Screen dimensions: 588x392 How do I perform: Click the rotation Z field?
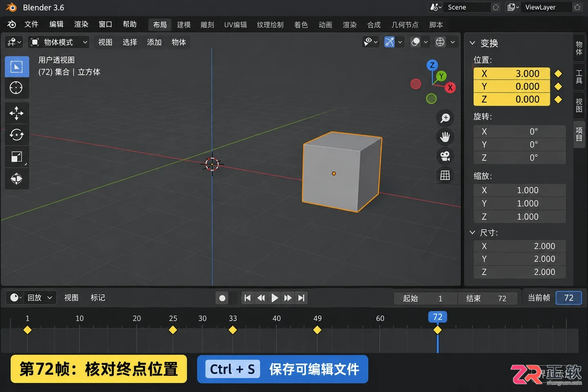click(519, 158)
